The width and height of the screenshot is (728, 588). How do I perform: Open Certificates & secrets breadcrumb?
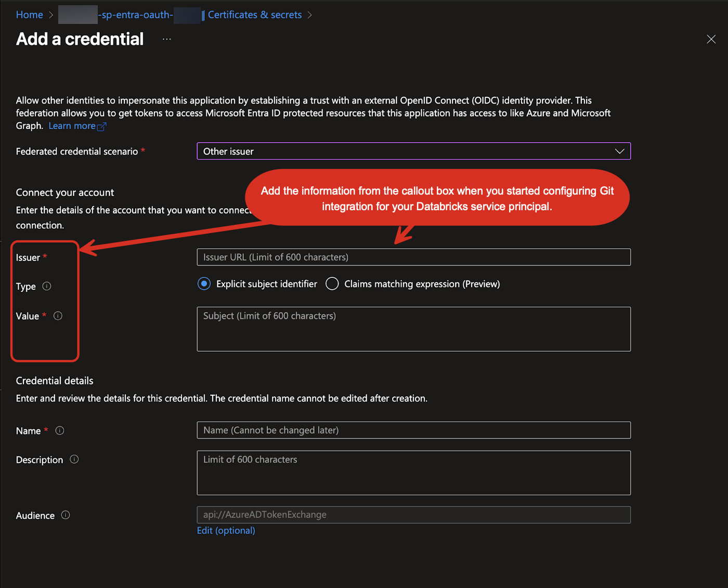click(254, 15)
